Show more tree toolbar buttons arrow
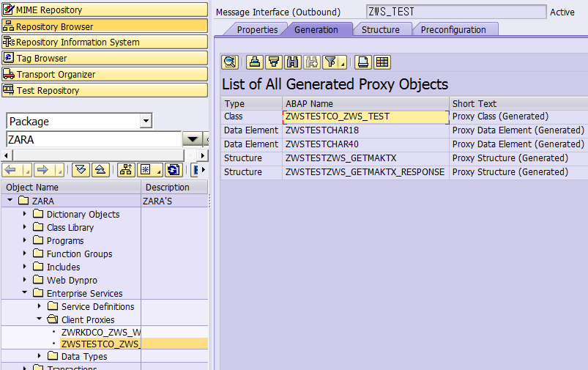The image size is (588, 370). [x=204, y=170]
